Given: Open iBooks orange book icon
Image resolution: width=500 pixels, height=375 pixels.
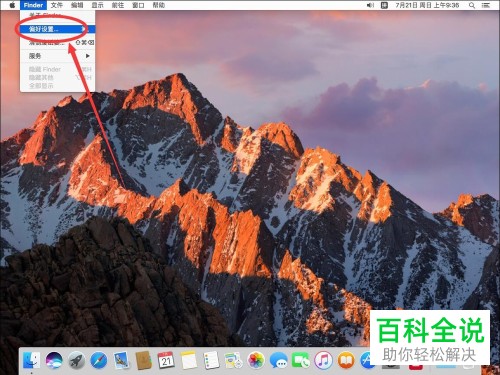Looking at the screenshot, I should [x=346, y=360].
